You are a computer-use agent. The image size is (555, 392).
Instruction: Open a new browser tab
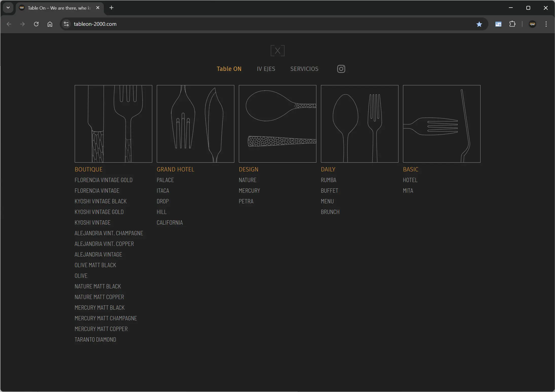coord(111,8)
